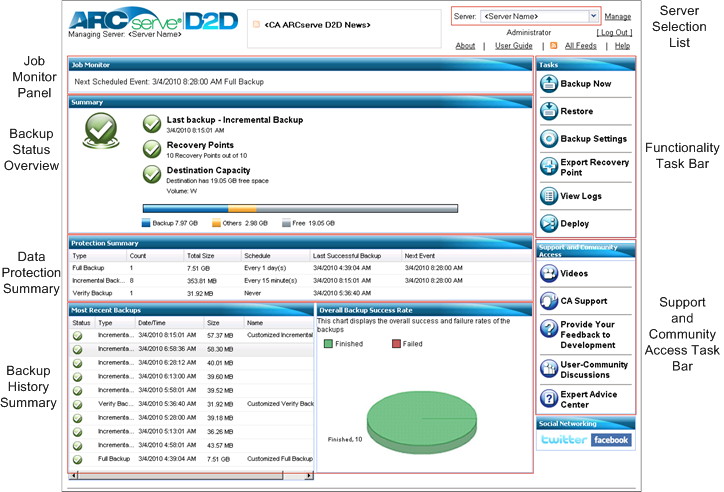Click the Last Successful Backup column header
The height and width of the screenshot is (492, 724).
356,256
